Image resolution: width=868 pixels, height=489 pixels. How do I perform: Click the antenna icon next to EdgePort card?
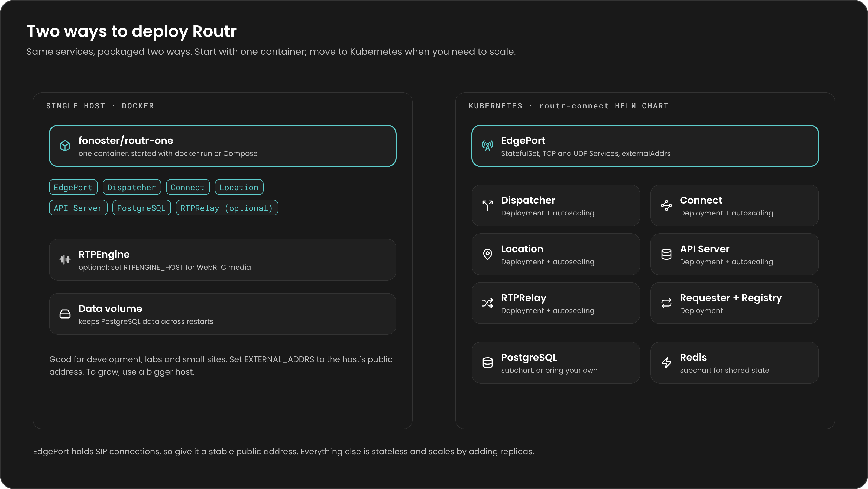click(x=487, y=146)
